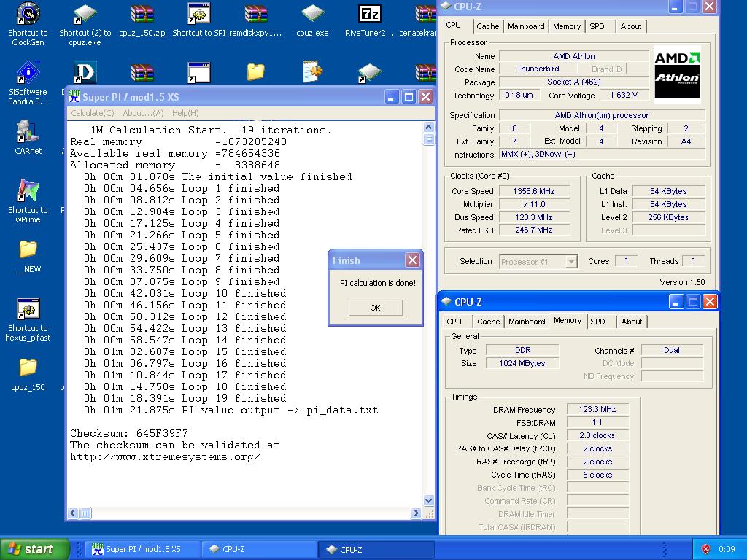Activate the first CPU-Z taskbar button
Screen dimensions: 747x560
pyautogui.click(x=260, y=549)
